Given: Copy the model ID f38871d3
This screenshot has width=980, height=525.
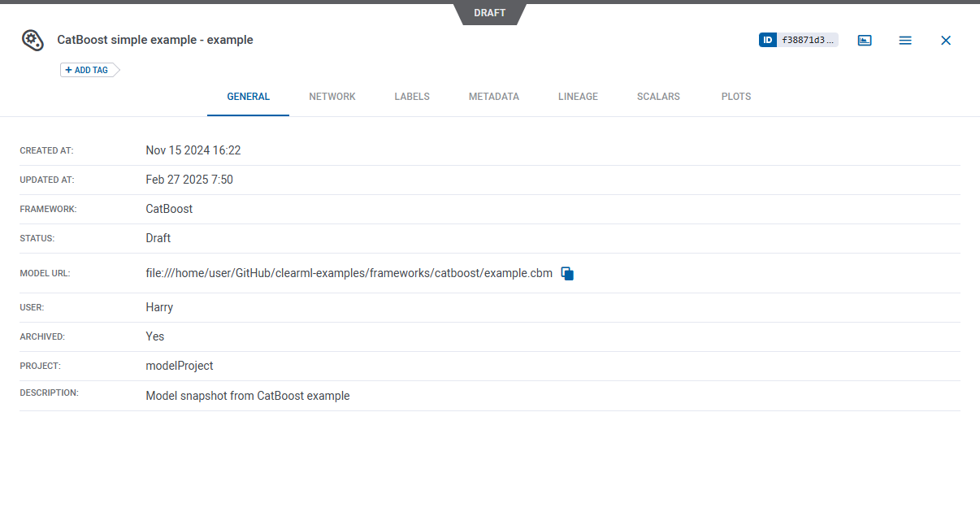Looking at the screenshot, I should pos(807,40).
